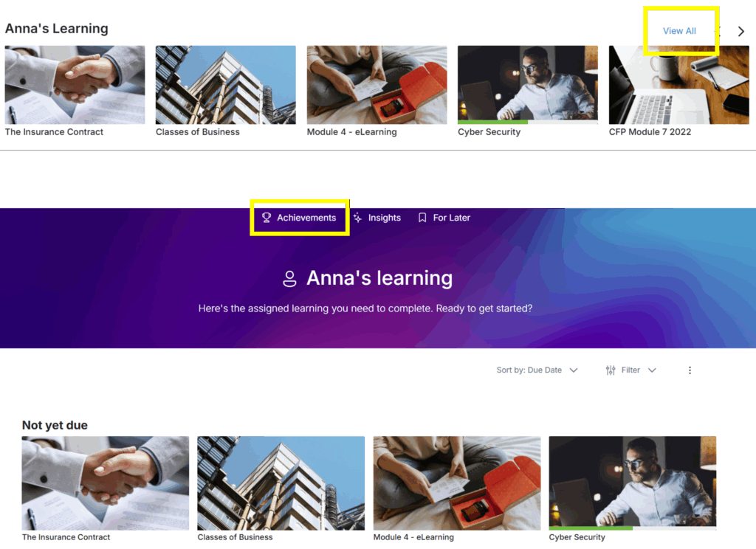The image size is (756, 549).
Task: Open The Insurance Contract thumbnail in carousel
Action: (x=75, y=85)
